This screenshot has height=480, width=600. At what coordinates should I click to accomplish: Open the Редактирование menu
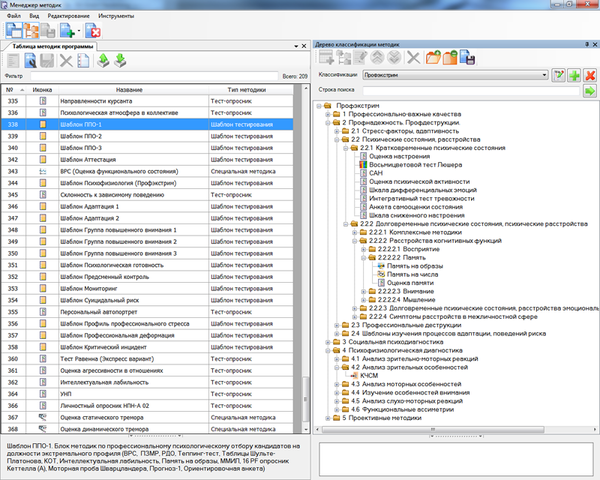(68, 16)
